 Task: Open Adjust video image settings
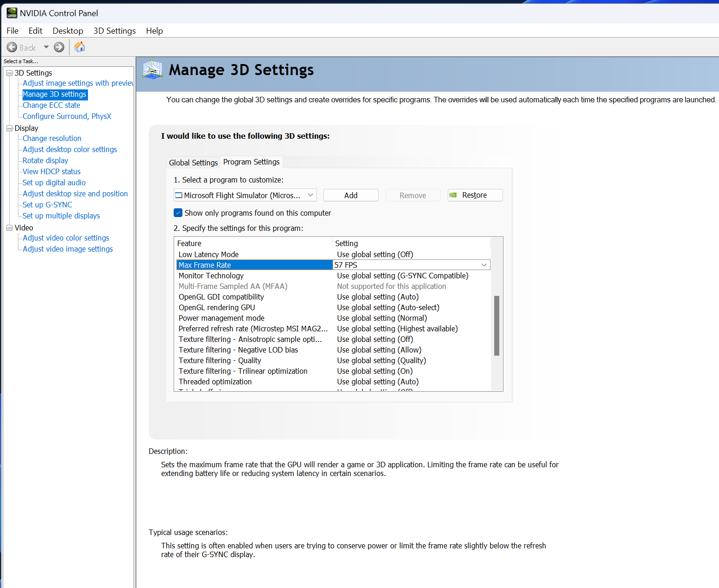tap(68, 249)
